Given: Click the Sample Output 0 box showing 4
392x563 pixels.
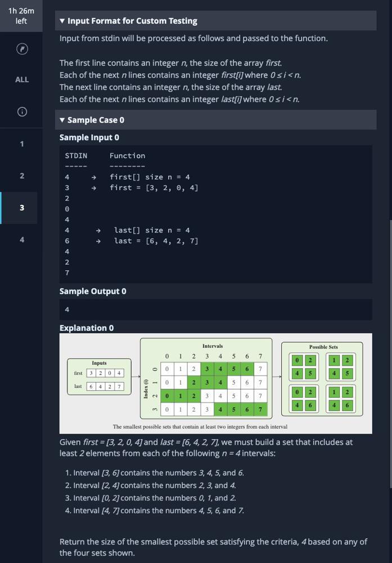Looking at the screenshot, I should [x=215, y=310].
